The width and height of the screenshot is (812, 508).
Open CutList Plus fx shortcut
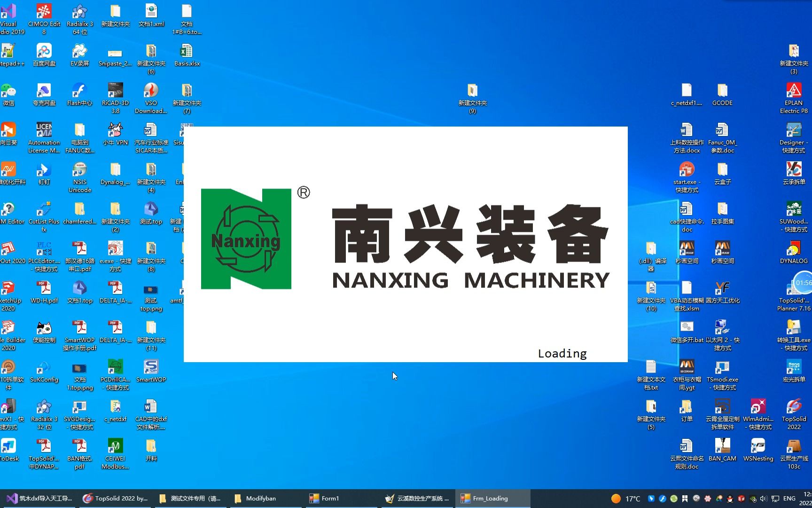[44, 216]
